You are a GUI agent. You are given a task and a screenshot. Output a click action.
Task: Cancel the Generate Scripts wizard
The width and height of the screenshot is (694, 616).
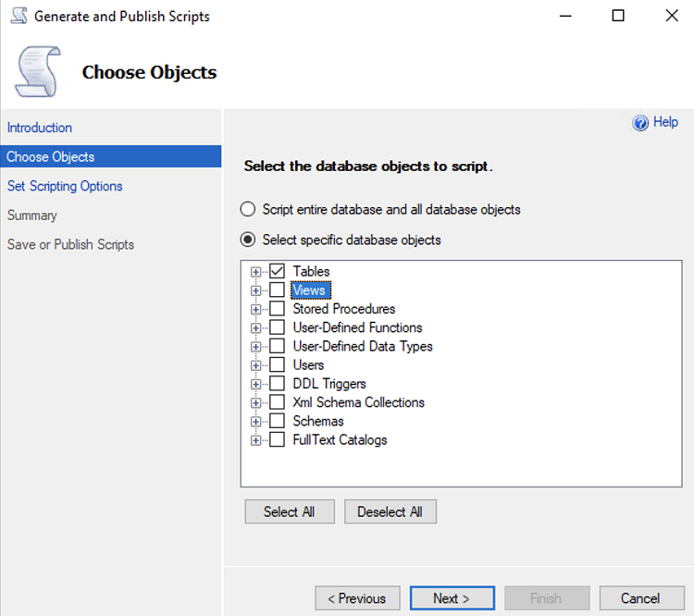coord(640,598)
